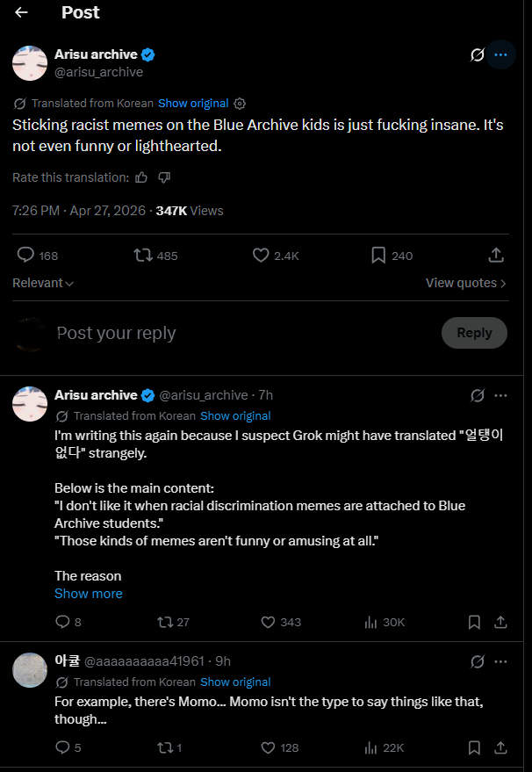Open the Grok icon on main post

(477, 54)
